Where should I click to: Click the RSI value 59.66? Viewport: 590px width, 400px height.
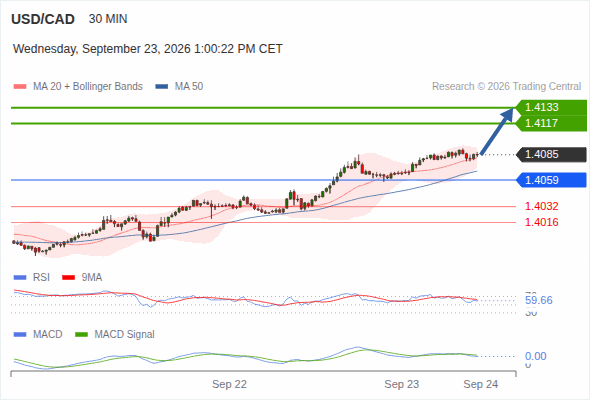(x=539, y=300)
